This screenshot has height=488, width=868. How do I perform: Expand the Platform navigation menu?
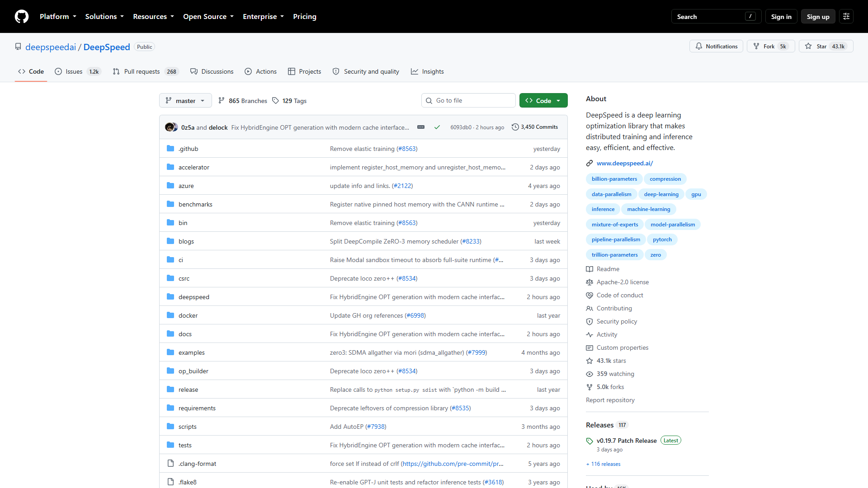click(x=58, y=17)
